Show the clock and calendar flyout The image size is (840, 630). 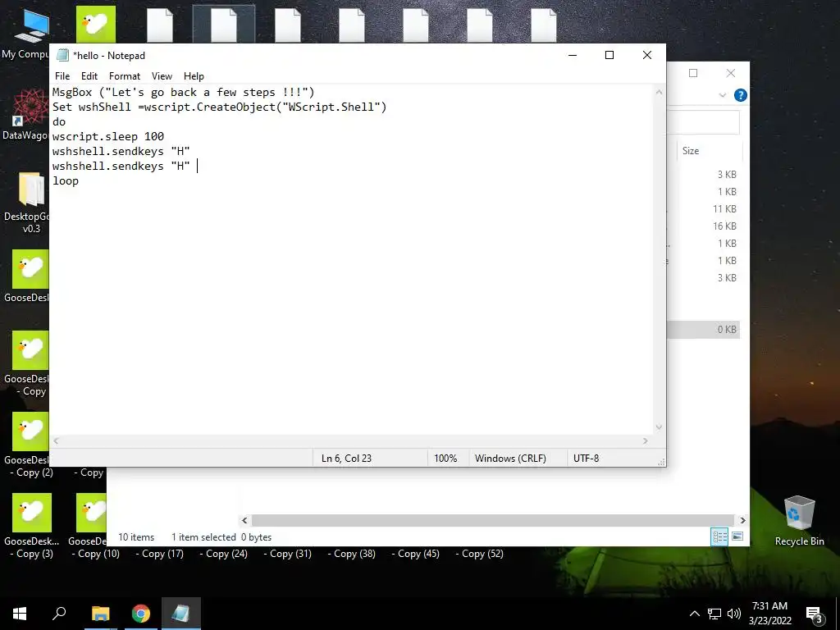pyautogui.click(x=769, y=614)
